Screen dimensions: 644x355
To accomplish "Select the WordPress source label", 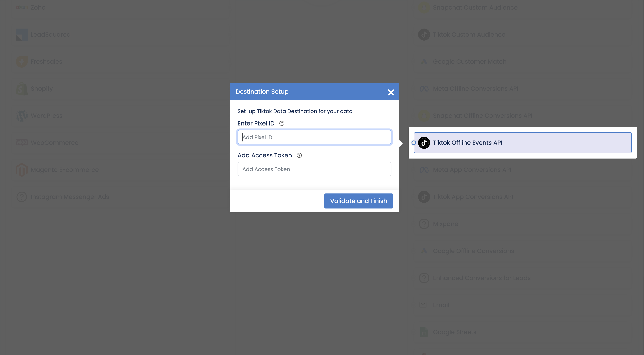I will click(x=46, y=116).
